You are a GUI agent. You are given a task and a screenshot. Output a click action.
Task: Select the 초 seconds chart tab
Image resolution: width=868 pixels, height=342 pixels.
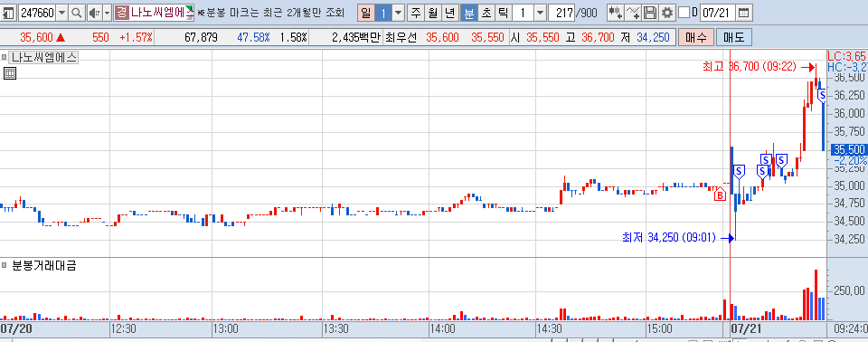pos(486,12)
